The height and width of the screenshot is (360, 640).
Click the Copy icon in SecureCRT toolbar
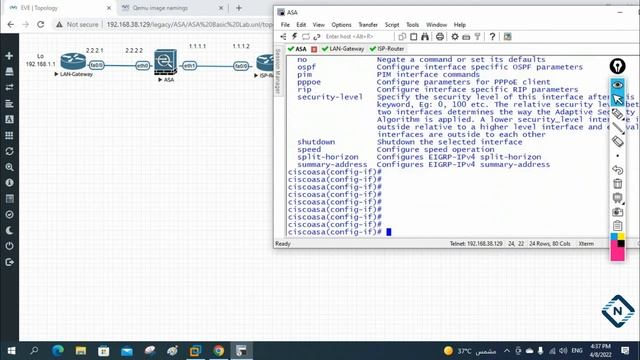point(402,37)
